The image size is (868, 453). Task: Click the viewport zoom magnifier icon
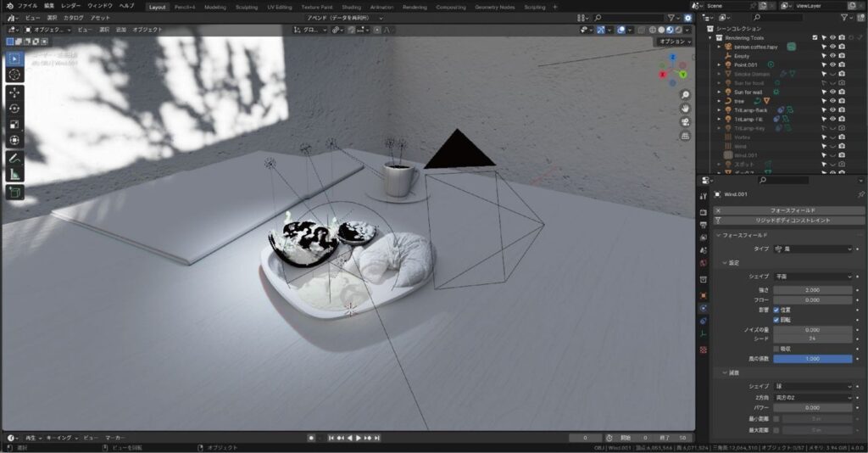(x=685, y=95)
